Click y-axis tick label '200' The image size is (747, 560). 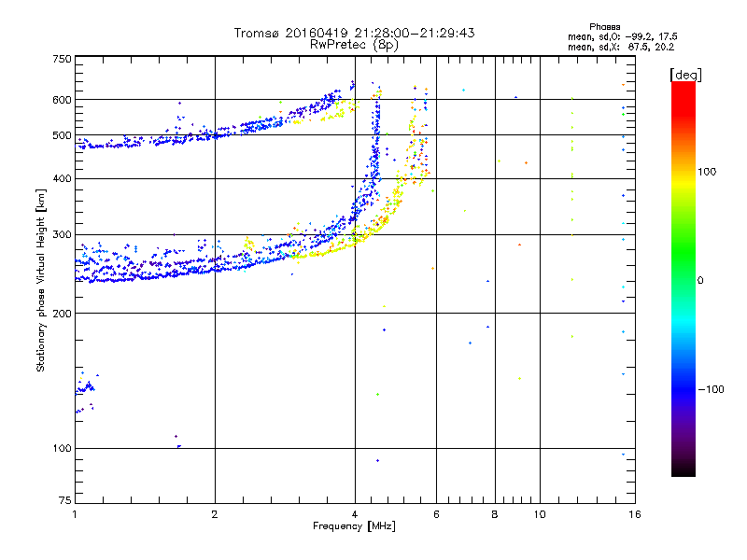62,314
